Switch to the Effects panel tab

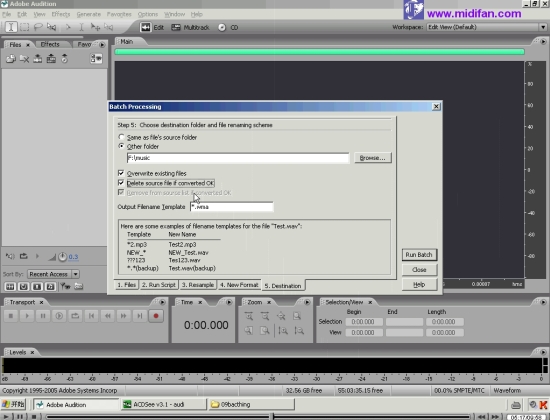pos(50,44)
